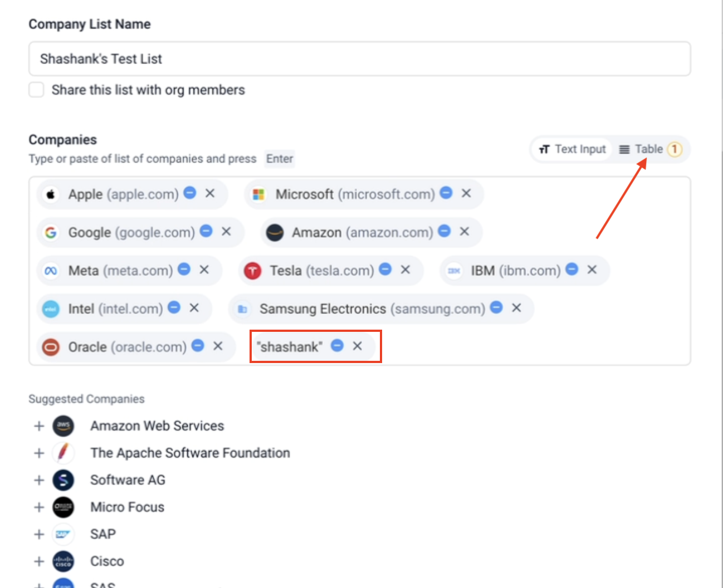
Task: Add The Apache Software Foundation suggestion
Action: 39,453
